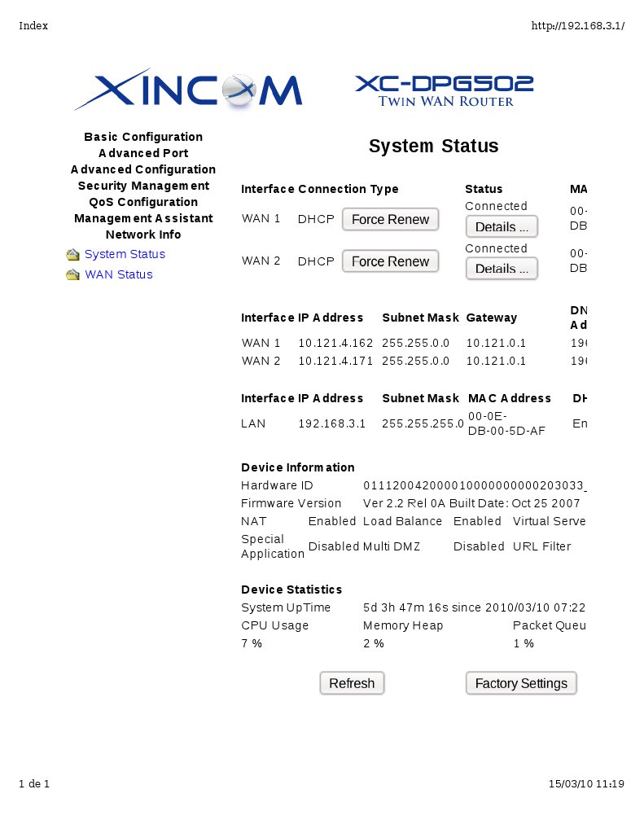Screen dimensions: 644x833
Task: Select LAN IP address 192.168.3.1
Action: (x=332, y=424)
